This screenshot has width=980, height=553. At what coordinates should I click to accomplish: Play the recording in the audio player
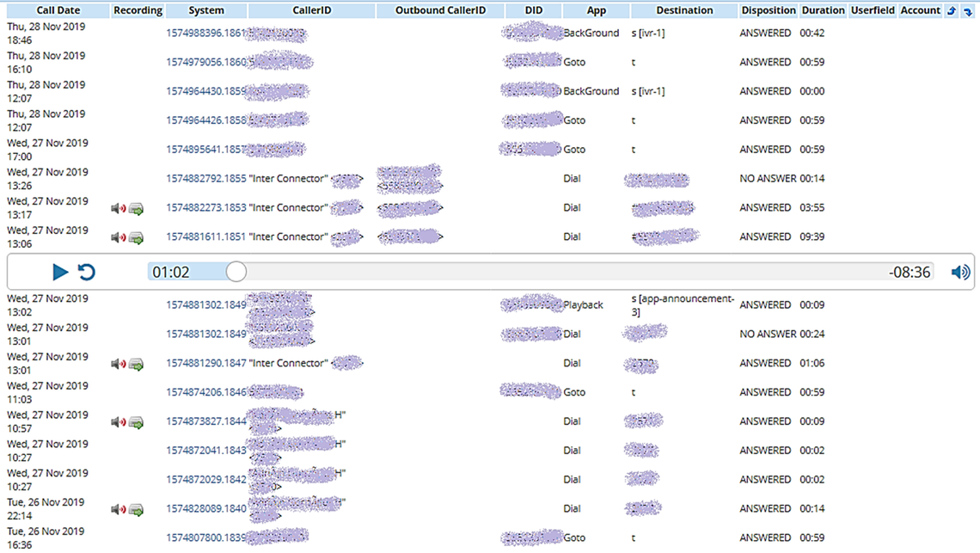[x=60, y=272]
